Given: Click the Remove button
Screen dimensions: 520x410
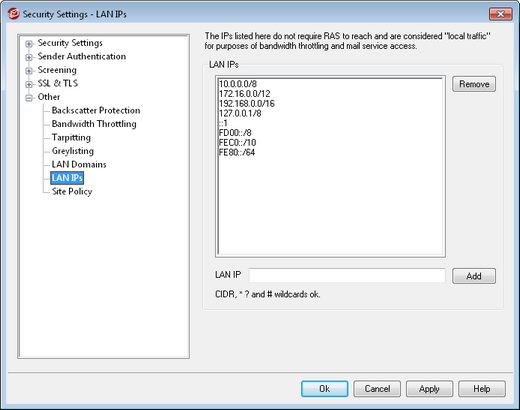Looking at the screenshot, I should click(x=474, y=84).
